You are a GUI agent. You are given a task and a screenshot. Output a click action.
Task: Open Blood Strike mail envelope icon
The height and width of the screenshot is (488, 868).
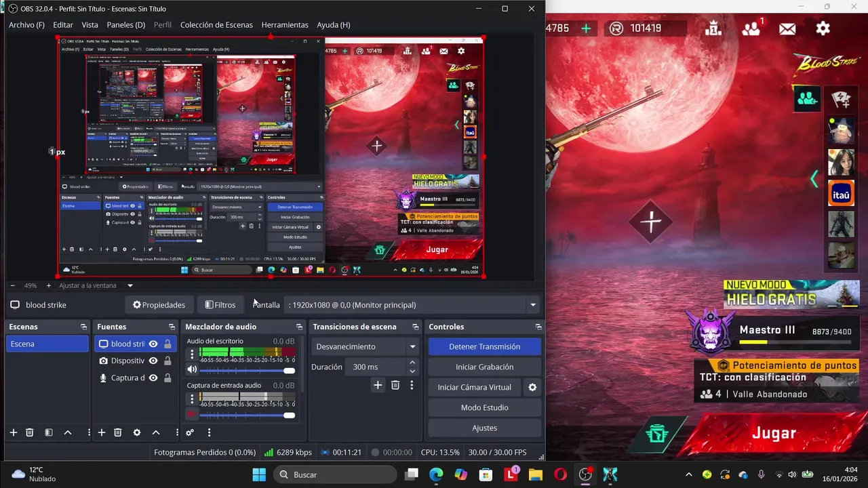coord(787,28)
